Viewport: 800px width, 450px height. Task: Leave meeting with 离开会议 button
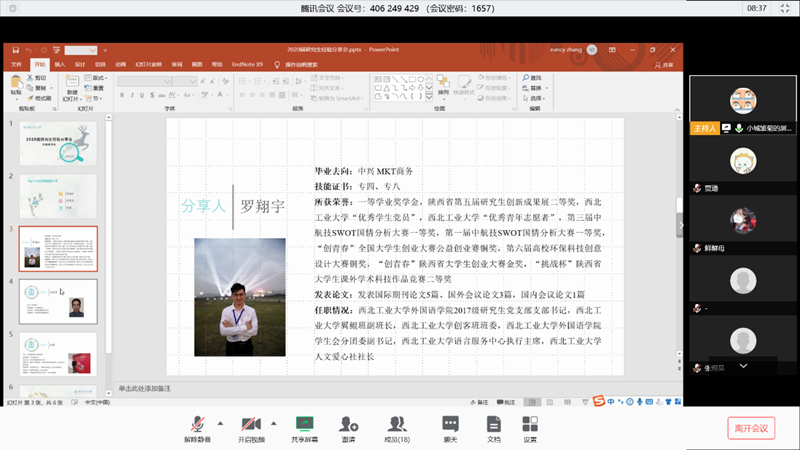click(x=750, y=428)
